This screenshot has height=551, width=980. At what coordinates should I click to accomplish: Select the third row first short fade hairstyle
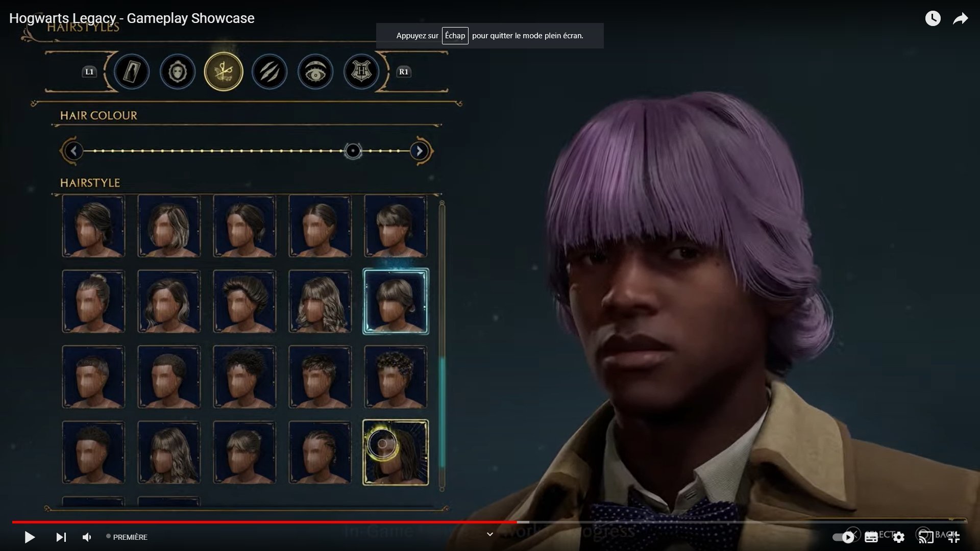(x=93, y=377)
